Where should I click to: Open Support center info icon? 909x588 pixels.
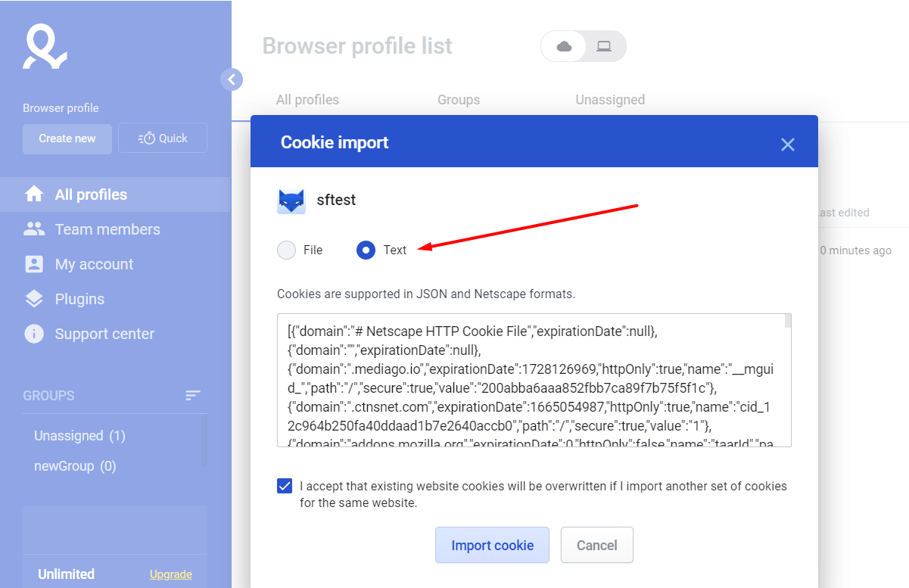[x=34, y=334]
